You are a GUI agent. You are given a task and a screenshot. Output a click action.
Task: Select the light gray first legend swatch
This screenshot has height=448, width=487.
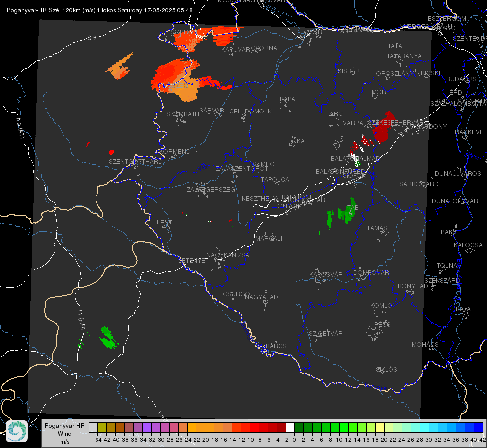point(93,428)
